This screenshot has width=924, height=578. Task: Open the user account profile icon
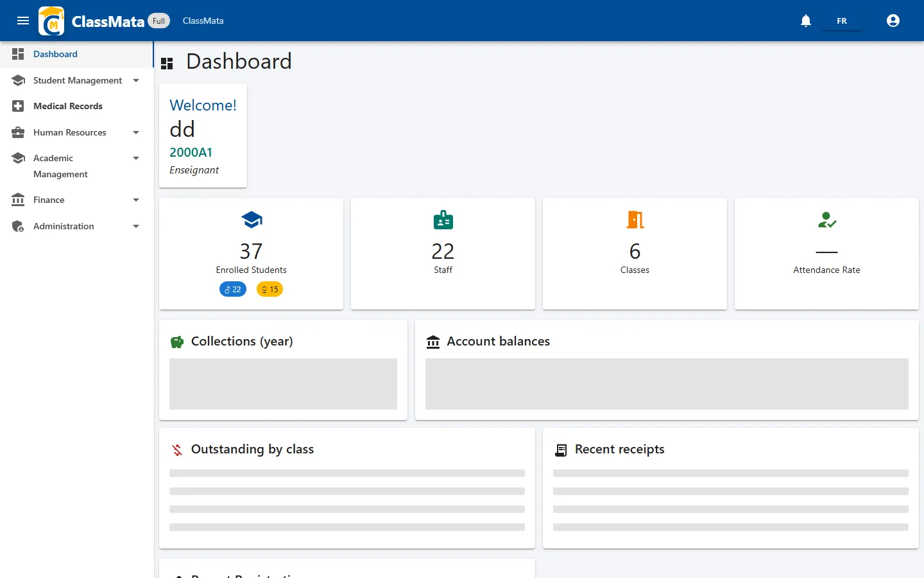coord(893,21)
